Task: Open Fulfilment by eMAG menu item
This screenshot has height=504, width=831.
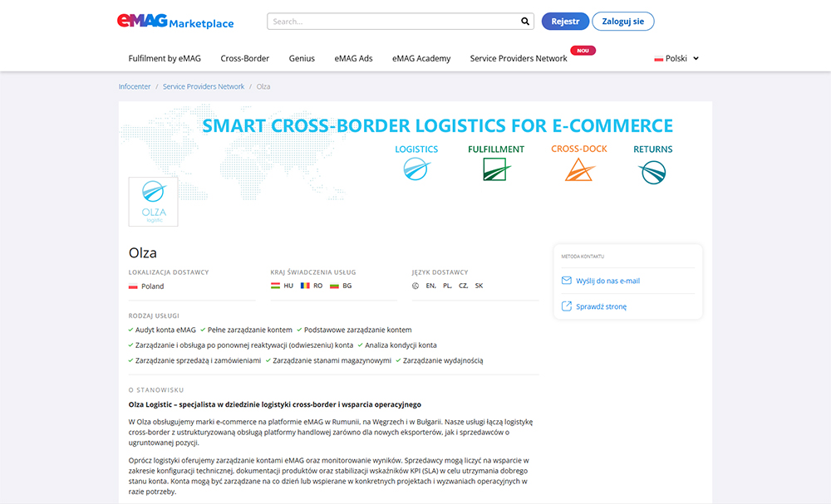Action: 165,58
